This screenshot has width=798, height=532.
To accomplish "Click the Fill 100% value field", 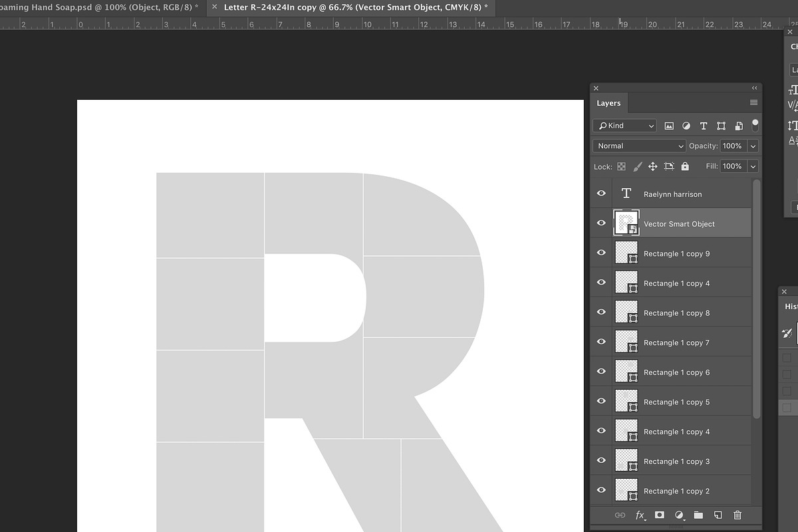I will pyautogui.click(x=733, y=166).
